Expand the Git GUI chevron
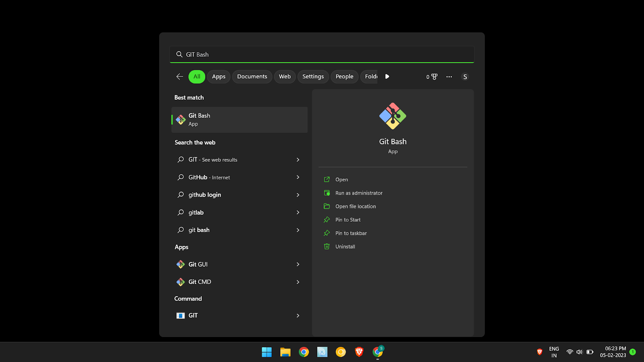The width and height of the screenshot is (644, 362). 298,264
